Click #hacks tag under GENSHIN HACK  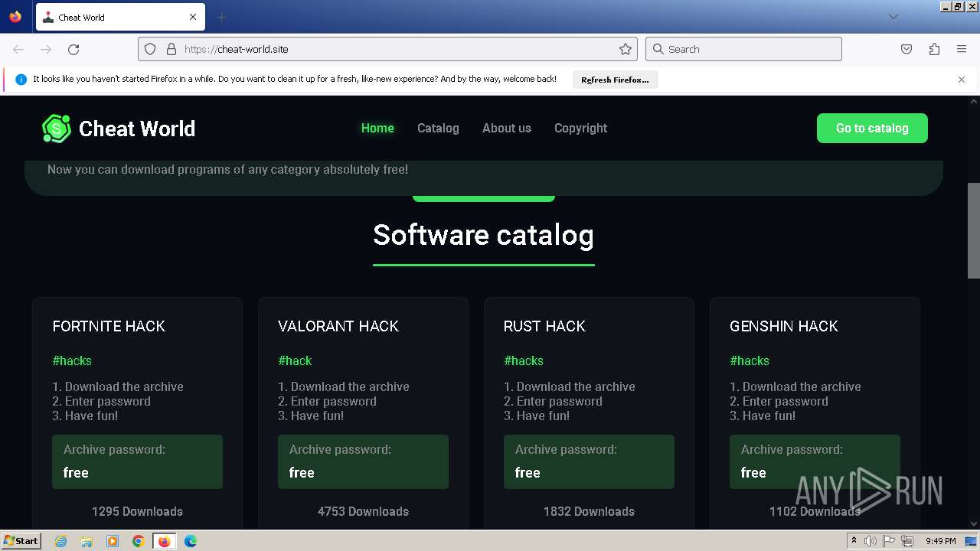(750, 360)
